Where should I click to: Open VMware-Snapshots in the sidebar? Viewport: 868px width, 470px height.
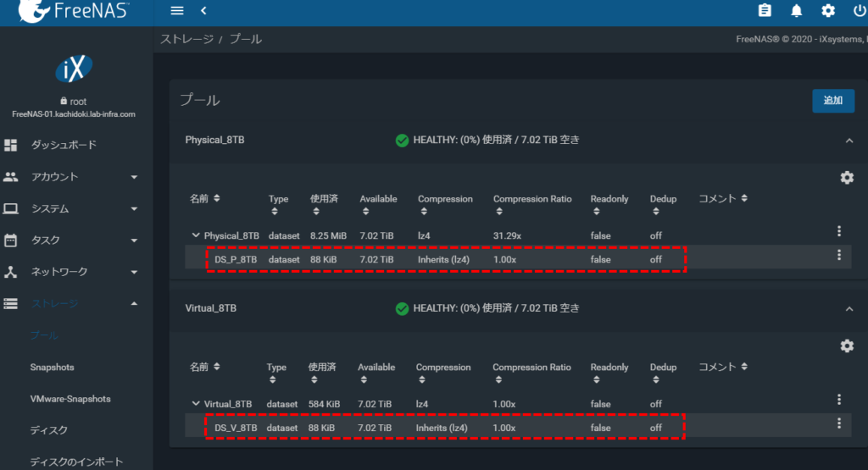tap(70, 399)
